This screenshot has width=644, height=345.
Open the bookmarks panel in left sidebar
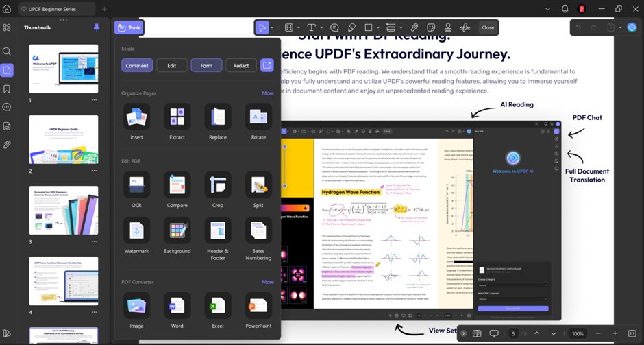pos(7,88)
